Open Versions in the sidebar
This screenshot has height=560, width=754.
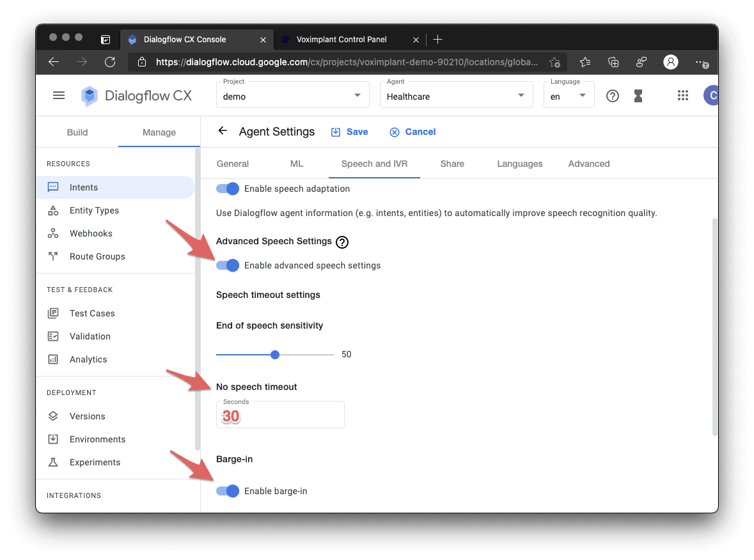pos(115,416)
